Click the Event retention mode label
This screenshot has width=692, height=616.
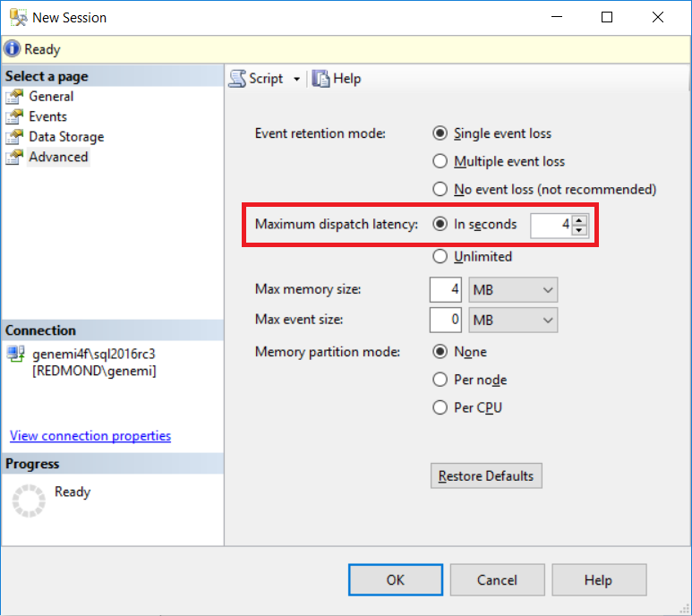tap(320, 133)
